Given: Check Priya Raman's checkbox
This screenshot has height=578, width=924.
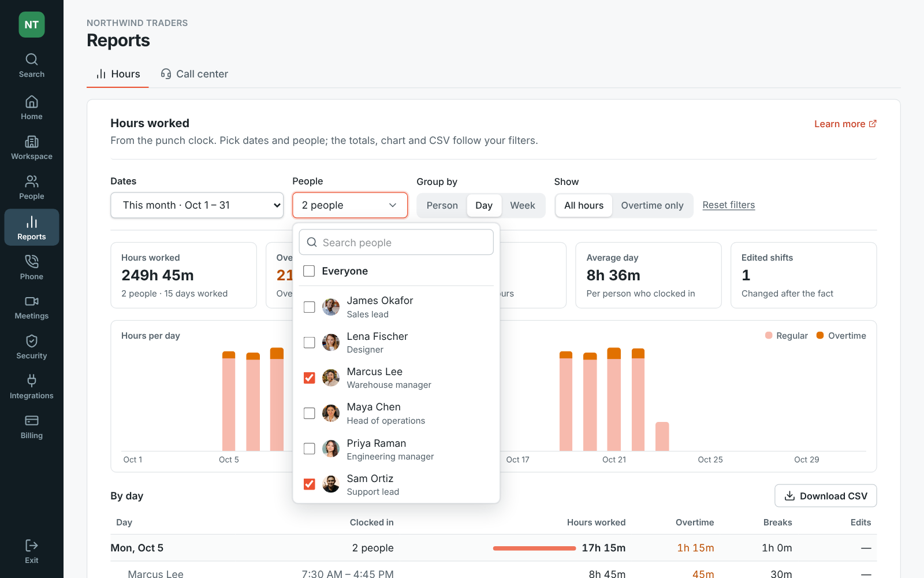Looking at the screenshot, I should tap(309, 449).
